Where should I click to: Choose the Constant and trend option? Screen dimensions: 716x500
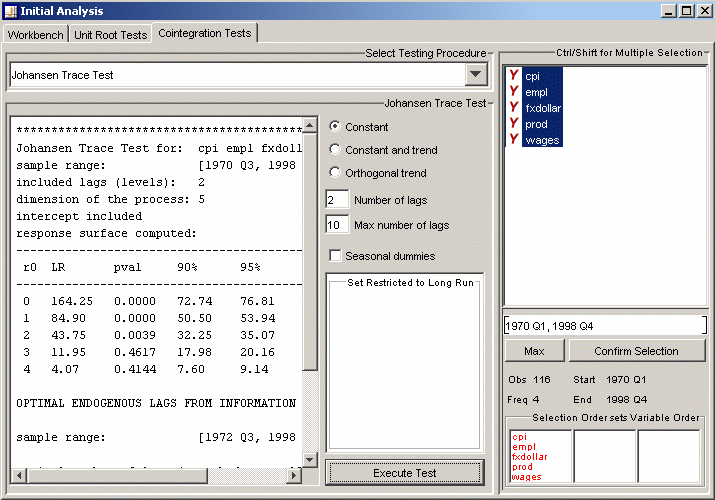(x=335, y=150)
